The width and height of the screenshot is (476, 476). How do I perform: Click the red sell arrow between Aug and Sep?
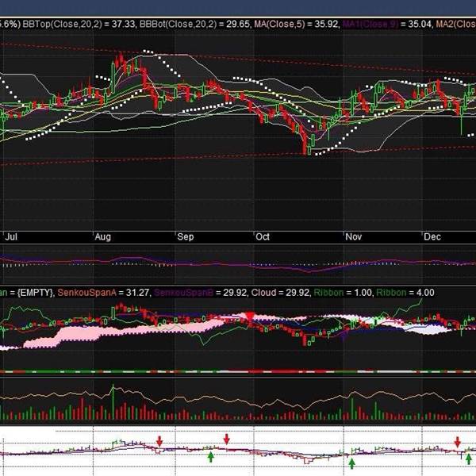159,441
